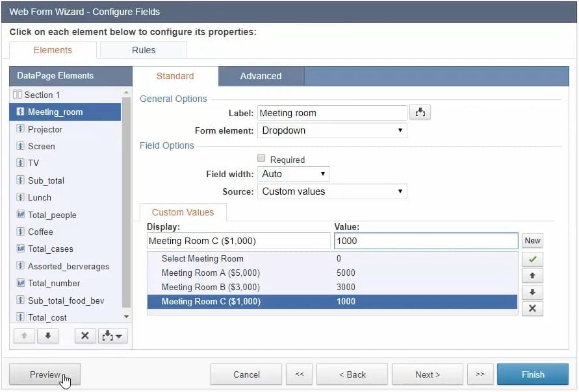Image resolution: width=579 pixels, height=392 pixels.
Task: Open the Form element dropdown
Action: click(332, 130)
